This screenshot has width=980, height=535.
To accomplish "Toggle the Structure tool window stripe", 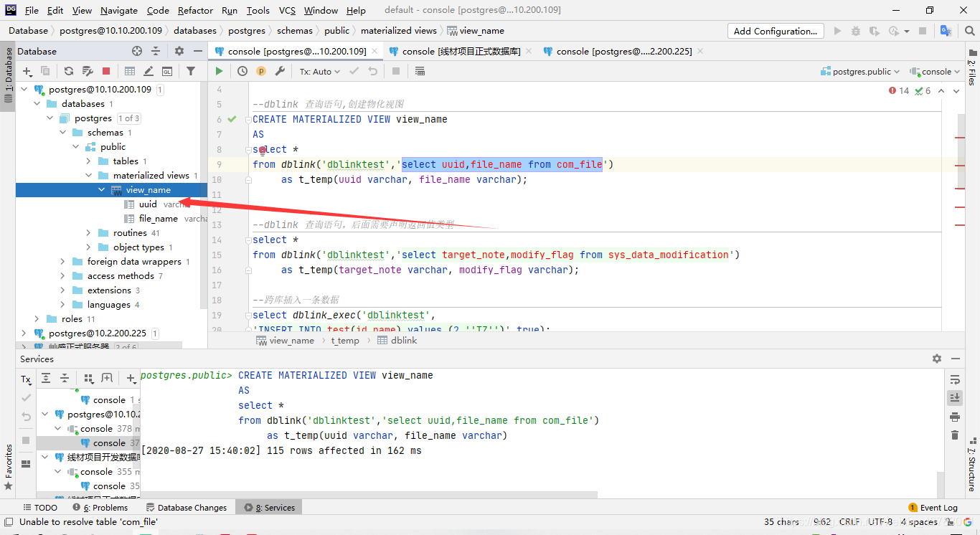I will (x=972, y=464).
